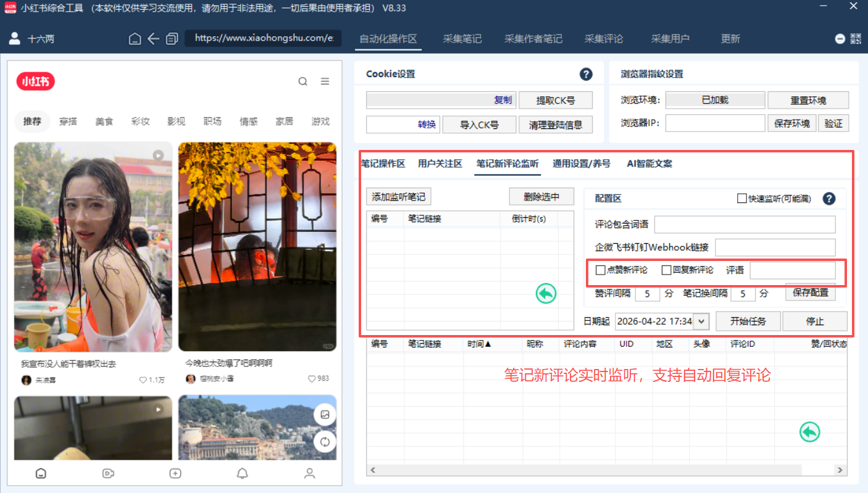This screenshot has height=493, width=868.
Task: Click the user avatar icon beside 十六两
Action: tap(15, 39)
